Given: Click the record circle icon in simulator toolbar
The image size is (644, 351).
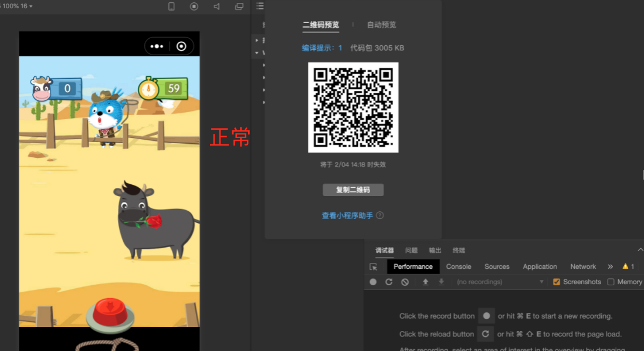Looking at the screenshot, I should click(194, 6).
